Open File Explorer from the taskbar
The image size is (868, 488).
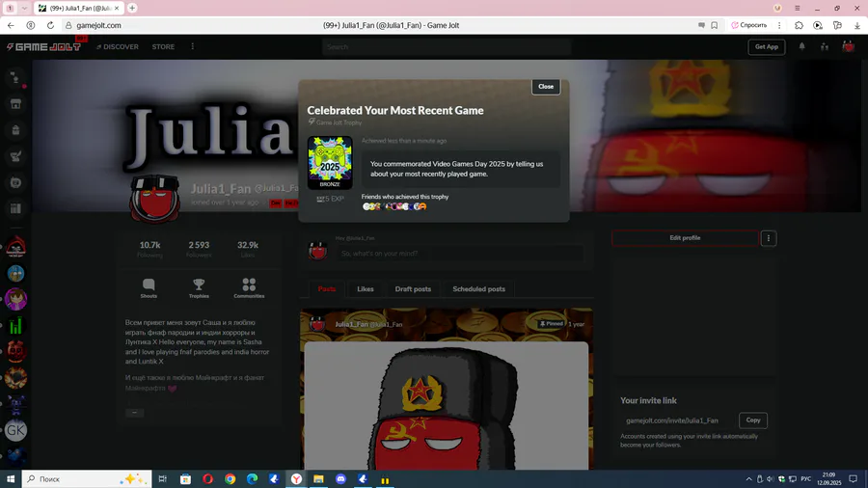[318, 479]
